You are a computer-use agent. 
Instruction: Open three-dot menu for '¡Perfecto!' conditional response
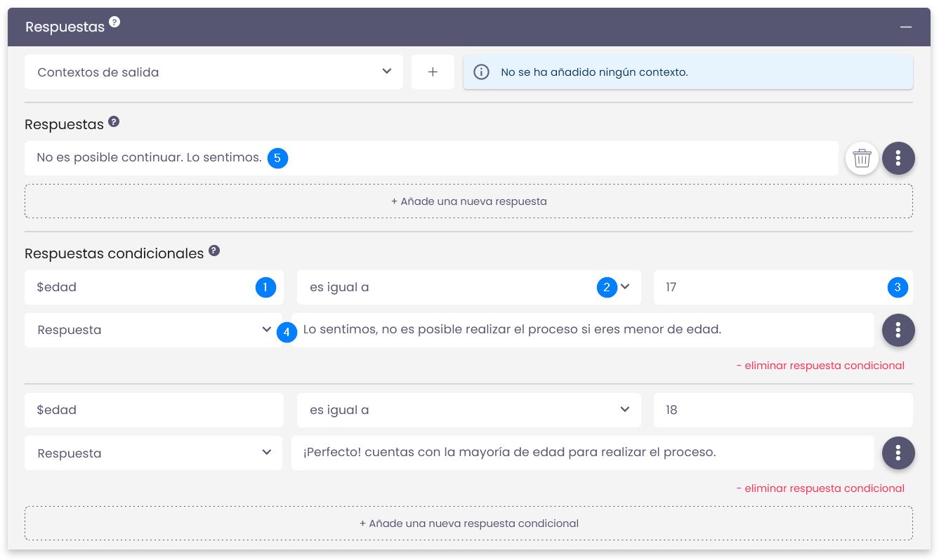click(898, 453)
